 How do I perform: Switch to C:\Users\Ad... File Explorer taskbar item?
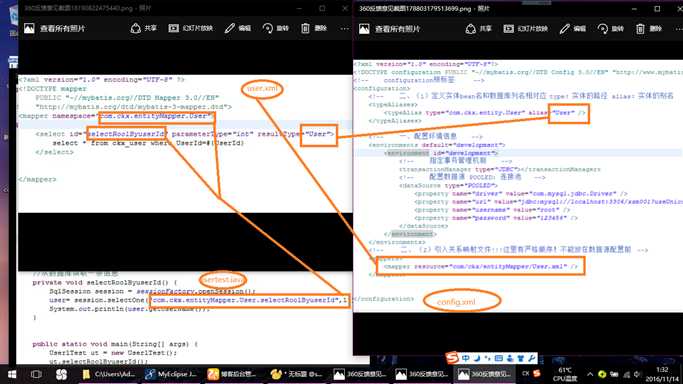109,374
